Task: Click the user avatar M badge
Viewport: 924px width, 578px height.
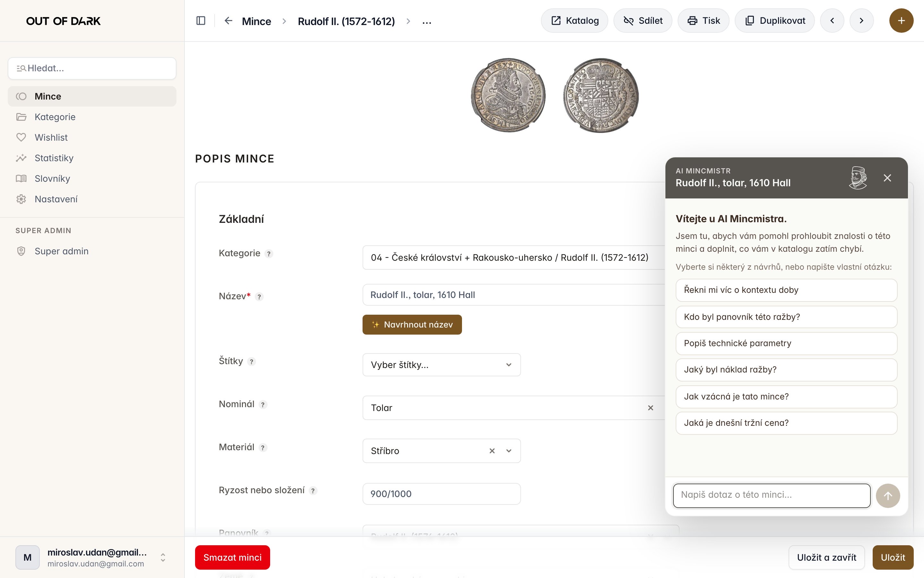Action: [x=28, y=557]
